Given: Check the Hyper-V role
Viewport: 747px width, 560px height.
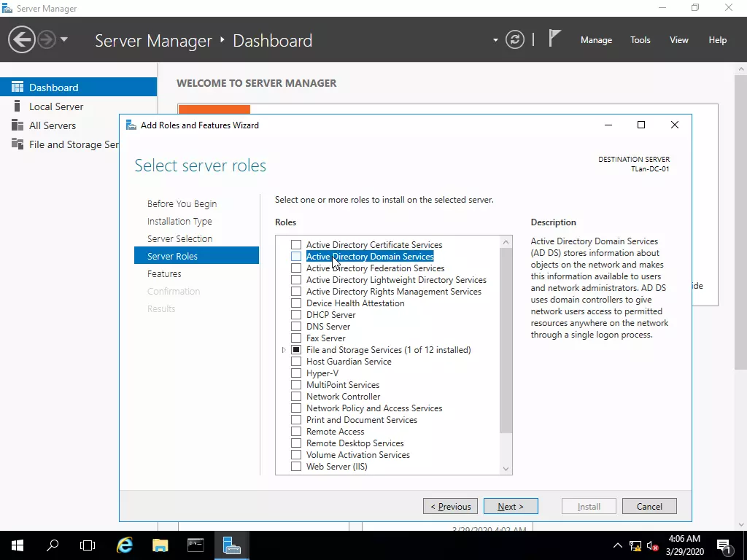Looking at the screenshot, I should point(296,373).
